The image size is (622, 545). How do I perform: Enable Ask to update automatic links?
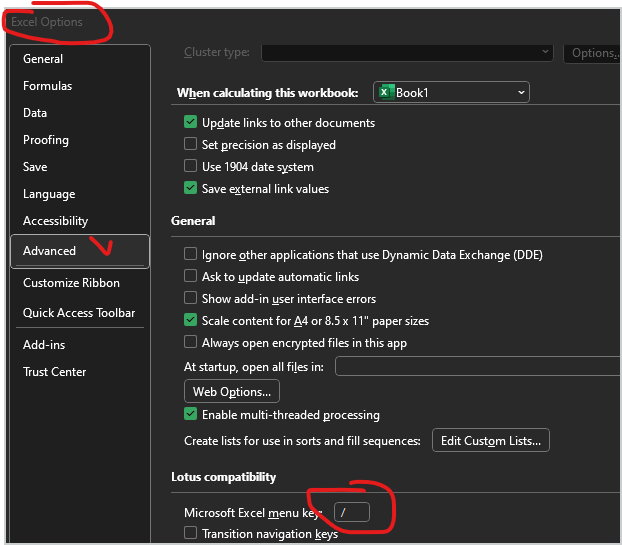tap(190, 276)
